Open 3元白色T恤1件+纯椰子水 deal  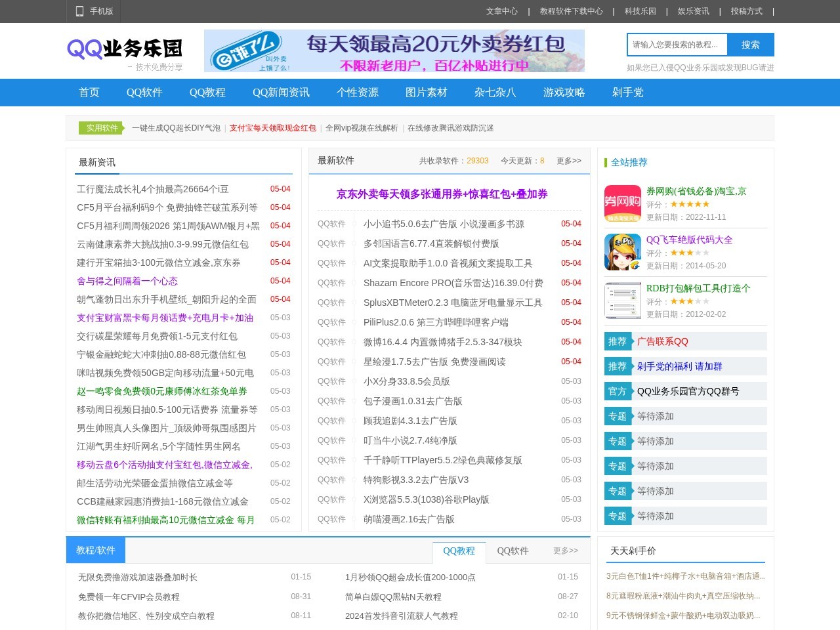tap(686, 576)
